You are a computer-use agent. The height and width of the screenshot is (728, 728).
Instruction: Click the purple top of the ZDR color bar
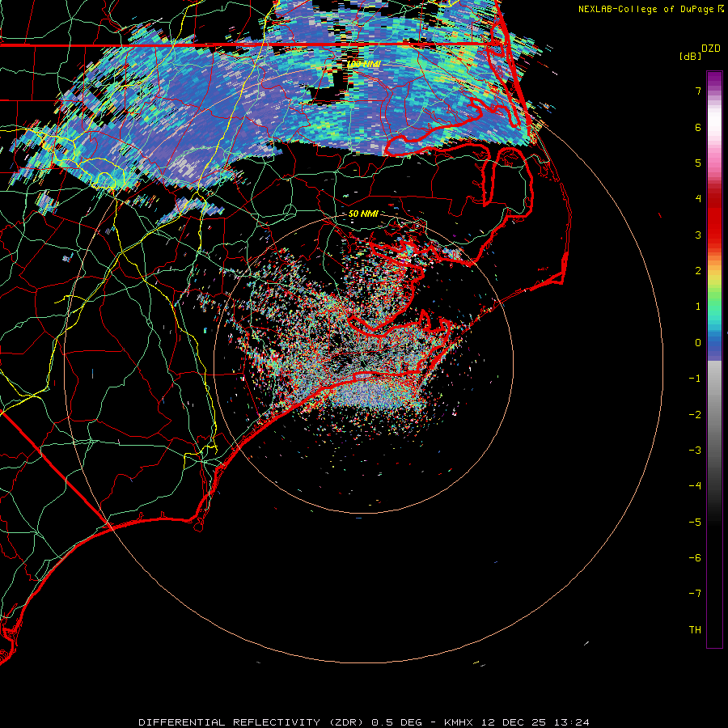tap(714, 80)
